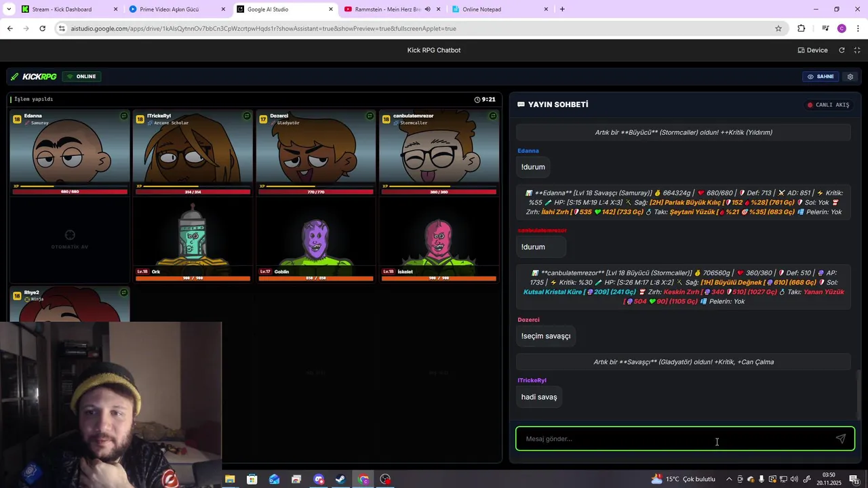Toggle the ONLINE connection status
The height and width of the screenshot is (488, 868).
point(81,77)
